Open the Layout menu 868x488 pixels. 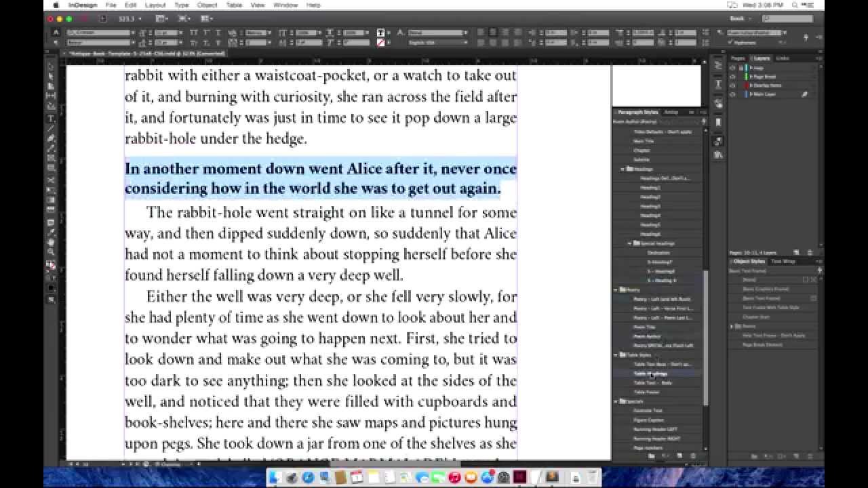[x=155, y=5]
